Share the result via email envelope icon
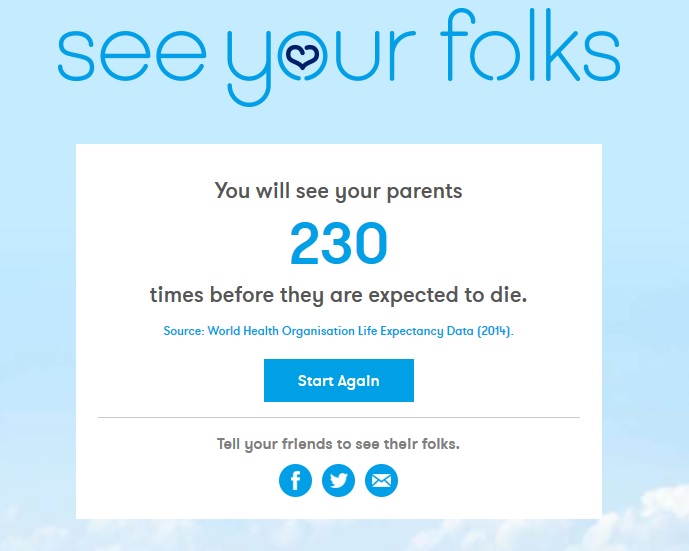 pos(381,481)
